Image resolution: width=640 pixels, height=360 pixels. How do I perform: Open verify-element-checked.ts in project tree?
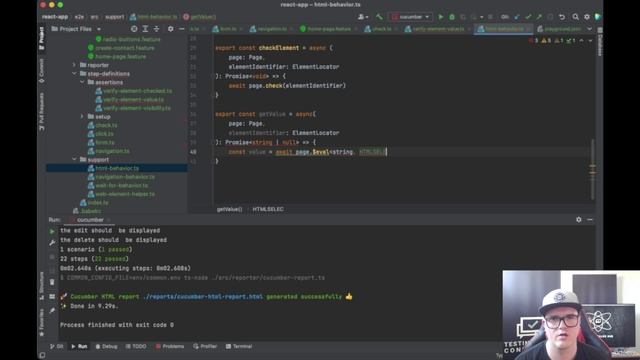(137, 91)
